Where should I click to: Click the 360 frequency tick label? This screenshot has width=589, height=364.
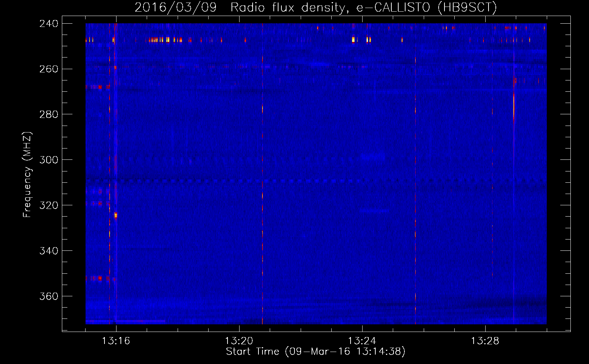tap(49, 297)
